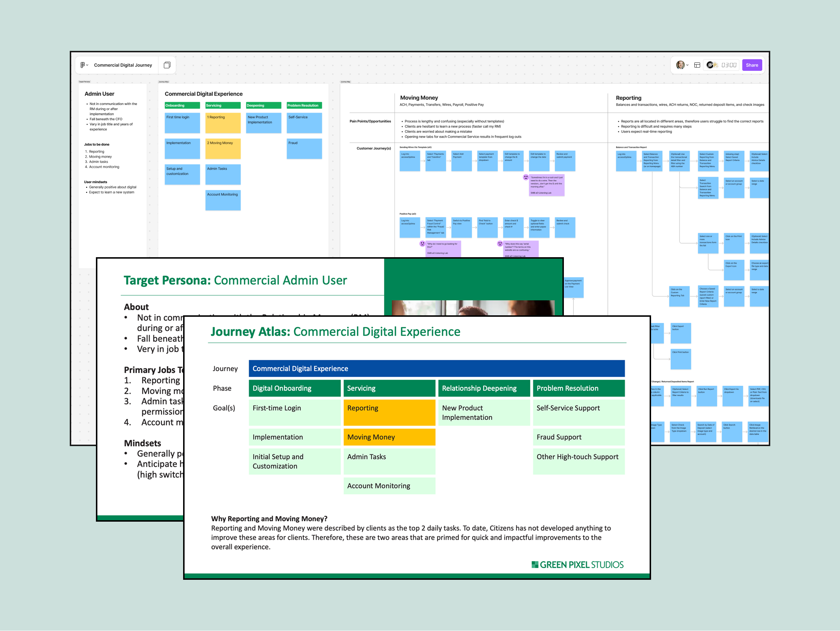This screenshot has height=631, width=840.
Task: Open the Figma main menu icon
Action: pos(83,65)
